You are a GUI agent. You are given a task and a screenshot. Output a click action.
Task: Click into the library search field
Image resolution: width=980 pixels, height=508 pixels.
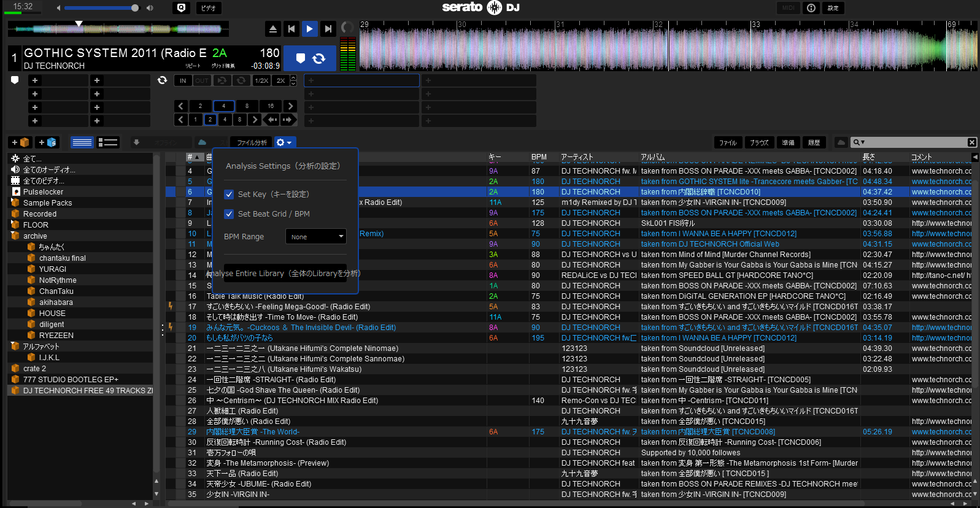914,142
